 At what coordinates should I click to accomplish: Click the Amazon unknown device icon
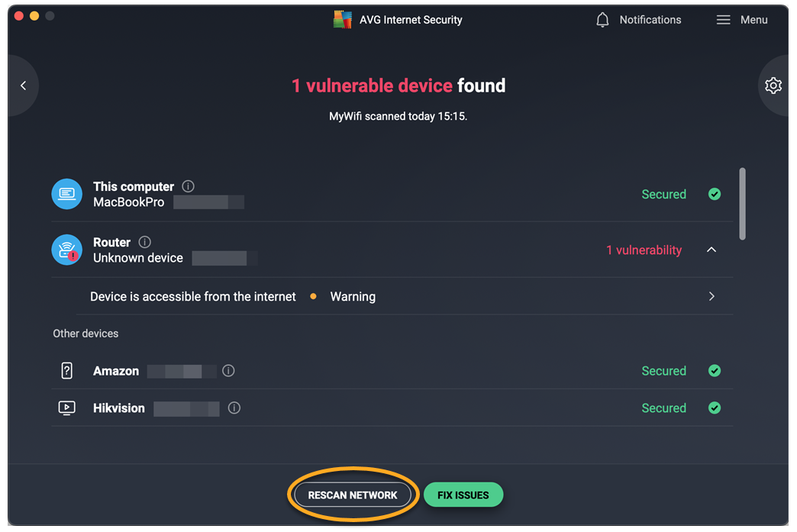pyautogui.click(x=67, y=371)
